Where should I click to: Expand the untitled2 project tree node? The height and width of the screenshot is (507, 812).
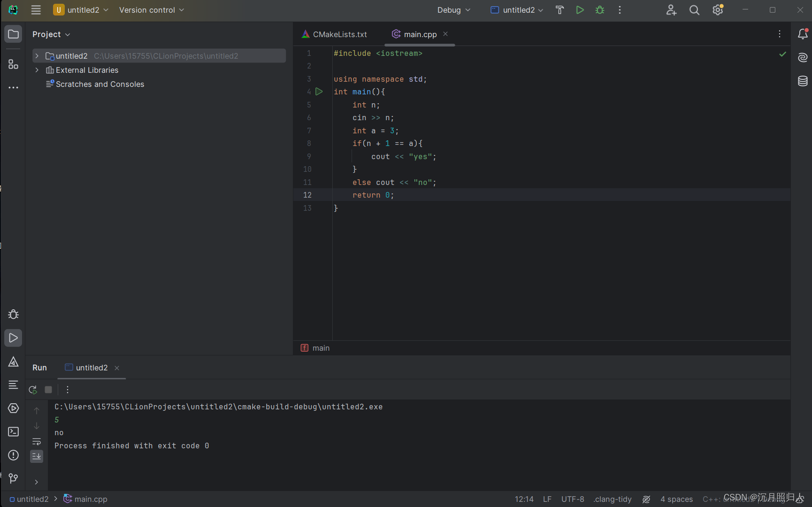37,56
